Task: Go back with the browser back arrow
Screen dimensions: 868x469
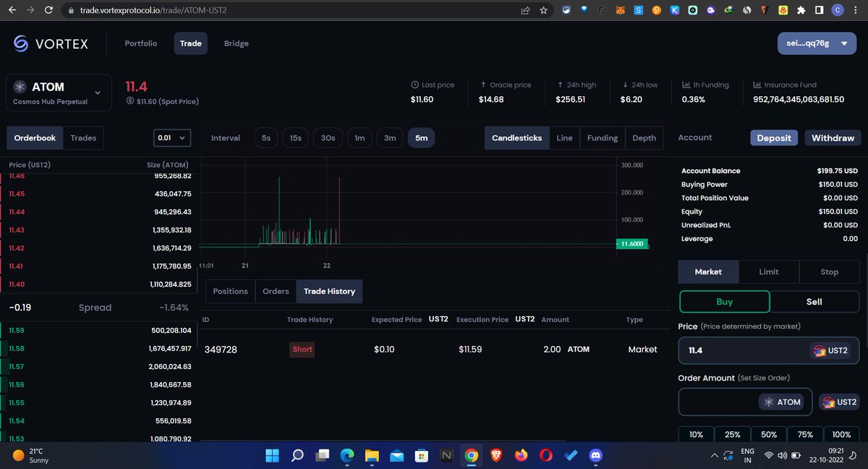Action: tap(11, 11)
